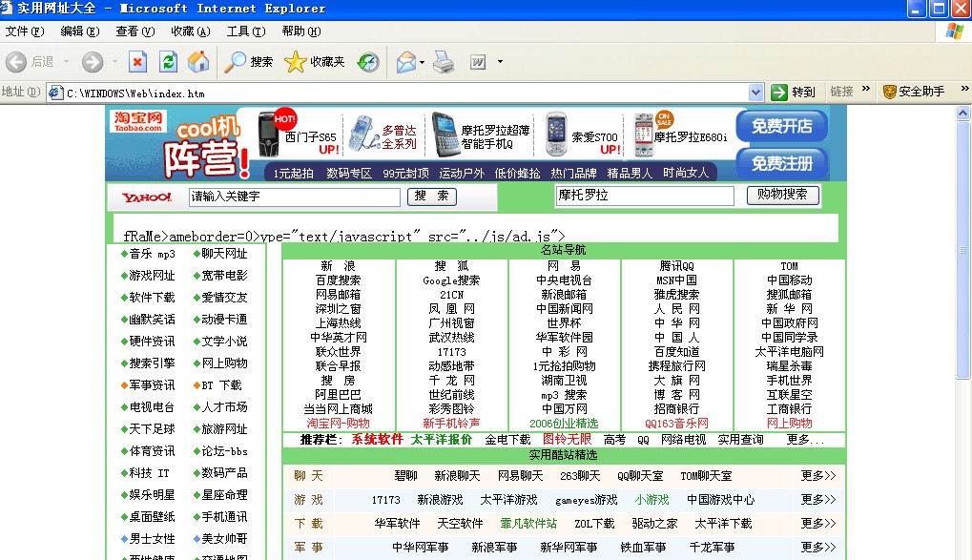This screenshot has height=560, width=972.
Task: Open Favorites star toolbar button
Action: (314, 62)
